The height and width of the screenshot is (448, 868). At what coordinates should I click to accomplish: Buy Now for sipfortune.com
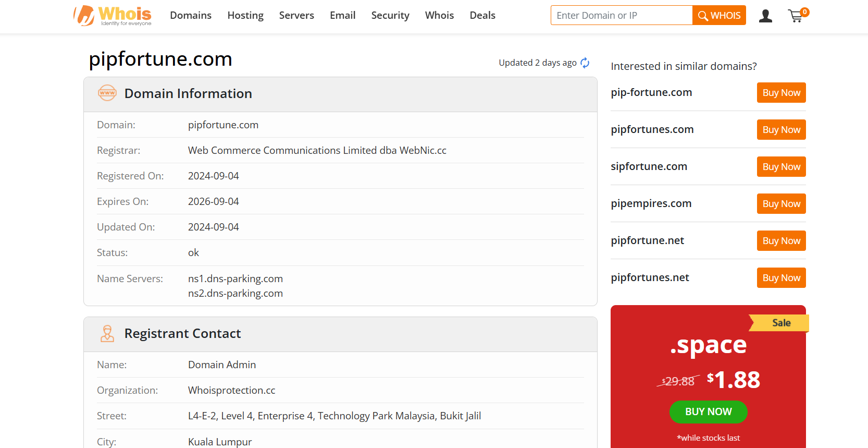coord(781,167)
